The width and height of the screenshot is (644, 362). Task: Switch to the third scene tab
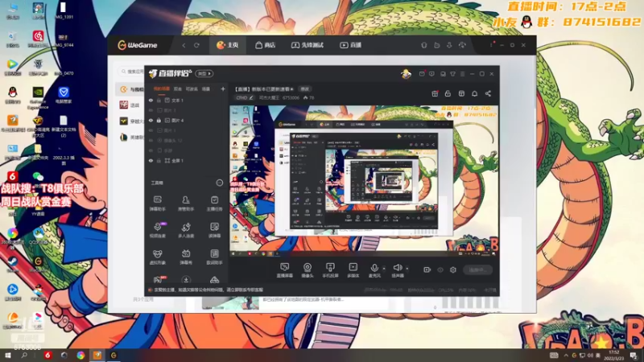point(192,88)
